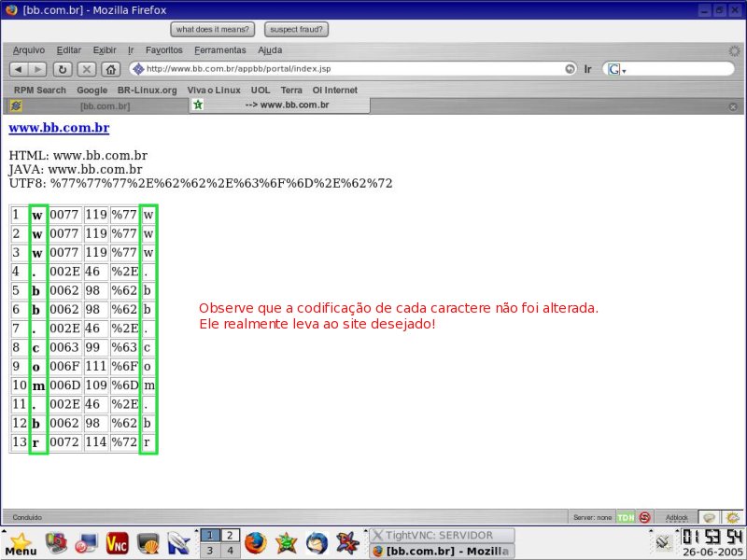Screen dimensions: 747x560
Task: Click the gear icon in the status bar
Action: point(733,518)
